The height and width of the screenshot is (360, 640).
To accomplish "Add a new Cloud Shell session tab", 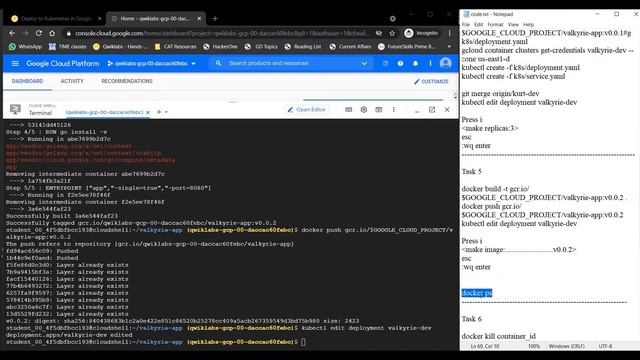I will pyautogui.click(x=159, y=112).
